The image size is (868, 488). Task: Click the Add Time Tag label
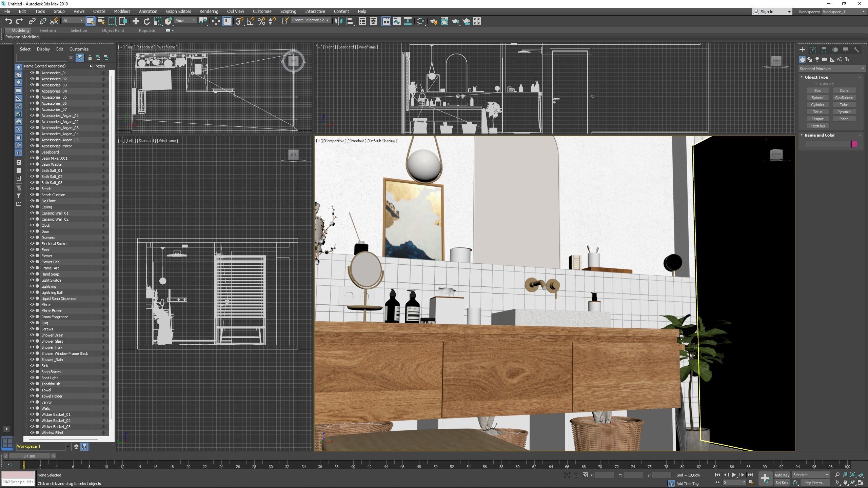687,484
